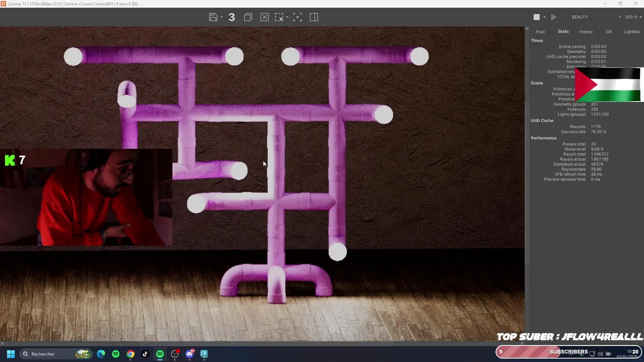Click the Scene parsing time value
Screen dimensions: 644x362
click(x=598, y=47)
